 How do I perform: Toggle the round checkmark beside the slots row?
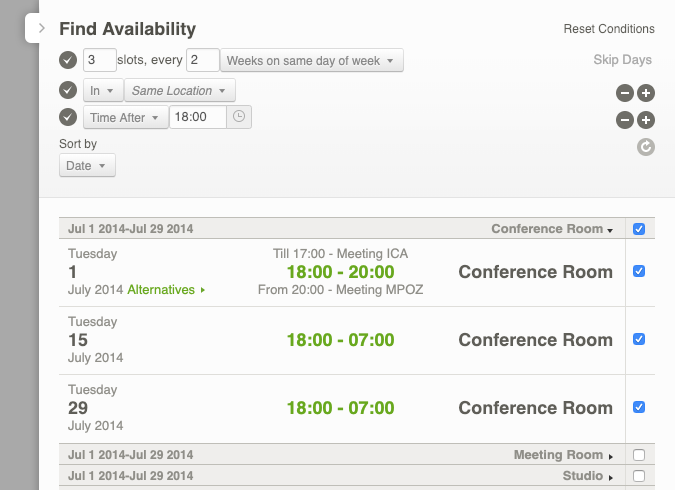click(68, 60)
